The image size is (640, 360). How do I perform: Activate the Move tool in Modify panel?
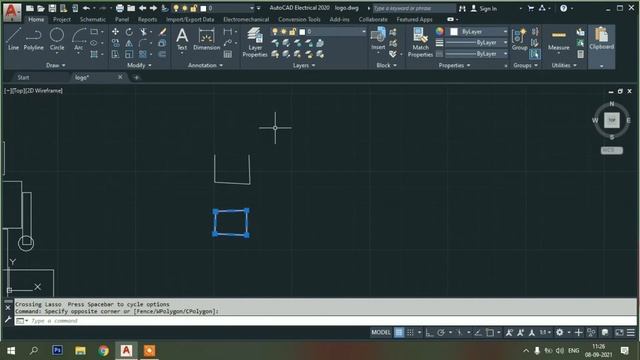tap(116, 31)
